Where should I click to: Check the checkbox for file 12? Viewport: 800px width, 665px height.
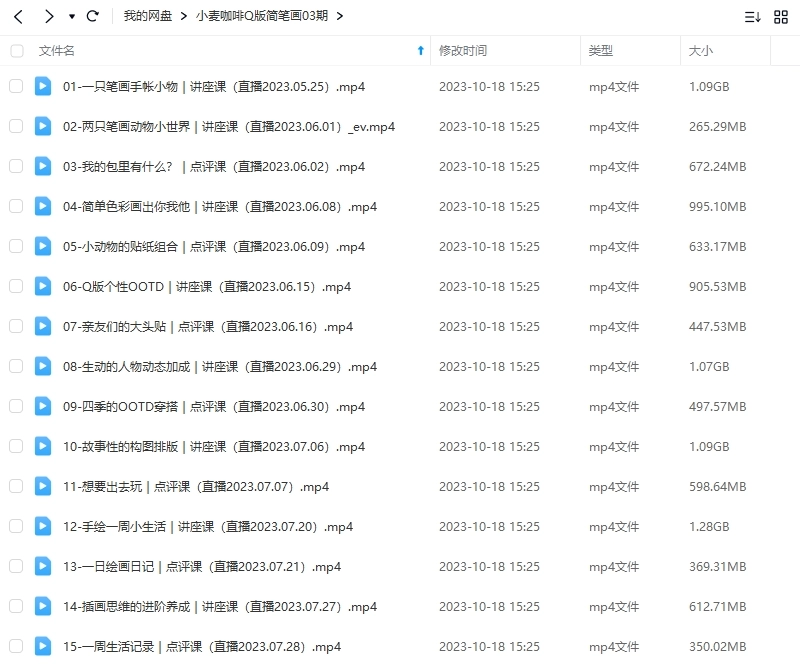click(x=16, y=526)
